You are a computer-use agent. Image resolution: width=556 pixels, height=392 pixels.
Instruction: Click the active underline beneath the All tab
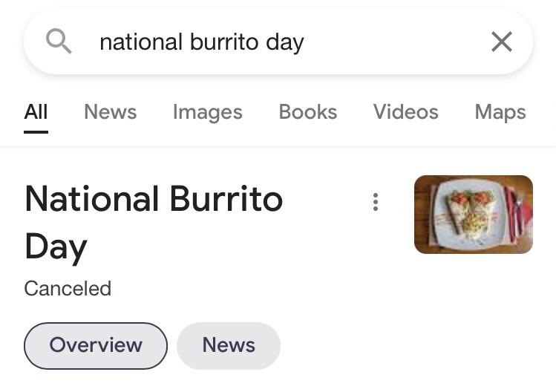[36, 131]
